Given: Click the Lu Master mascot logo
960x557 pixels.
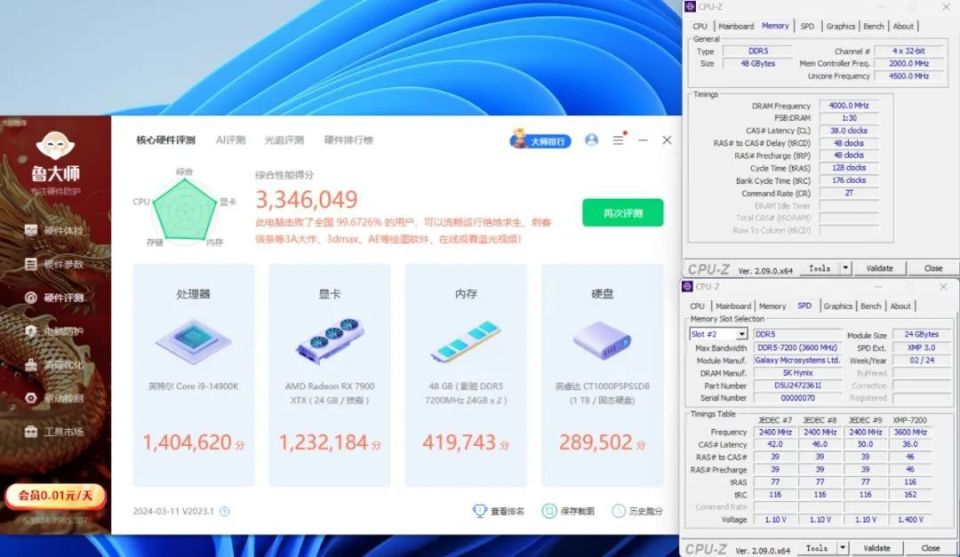Looking at the screenshot, I should (55, 145).
